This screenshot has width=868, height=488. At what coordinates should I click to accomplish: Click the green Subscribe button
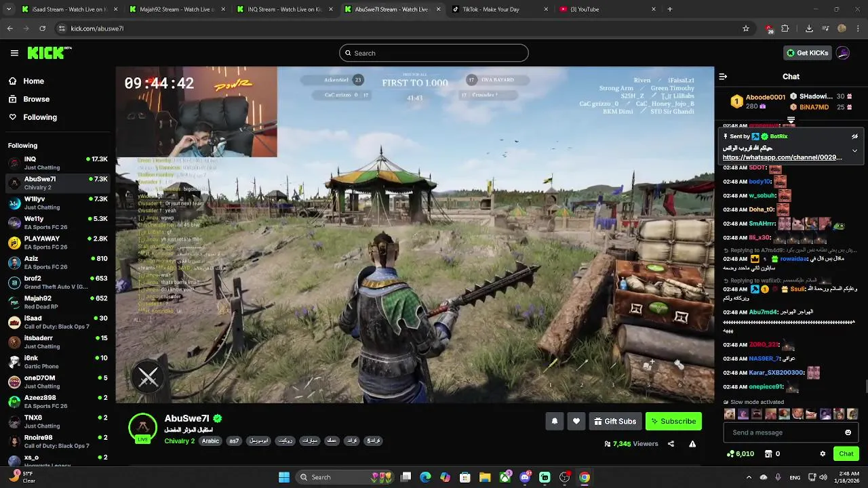click(673, 421)
